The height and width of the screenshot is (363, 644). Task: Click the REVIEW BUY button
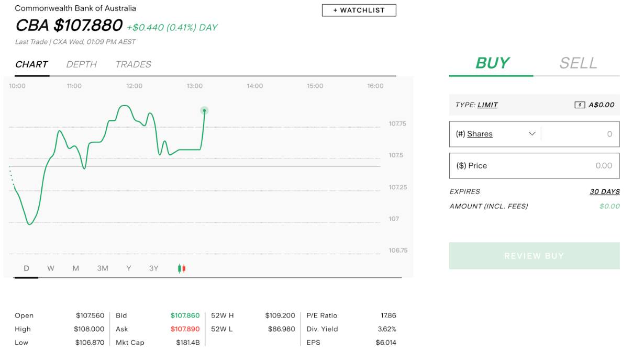(534, 256)
